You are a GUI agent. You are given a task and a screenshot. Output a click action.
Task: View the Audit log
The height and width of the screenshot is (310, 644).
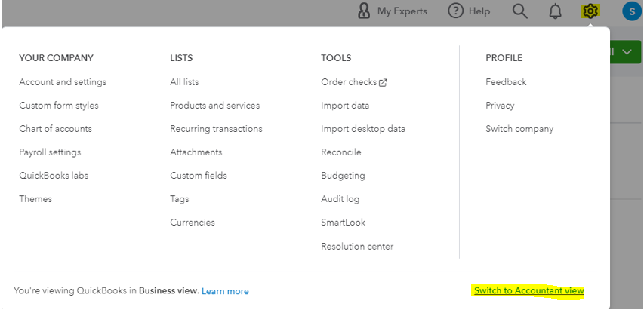340,199
